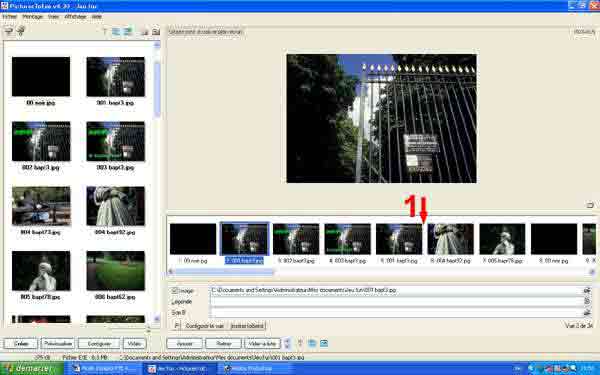
Task: Click the Ajouter button
Action: point(185,344)
